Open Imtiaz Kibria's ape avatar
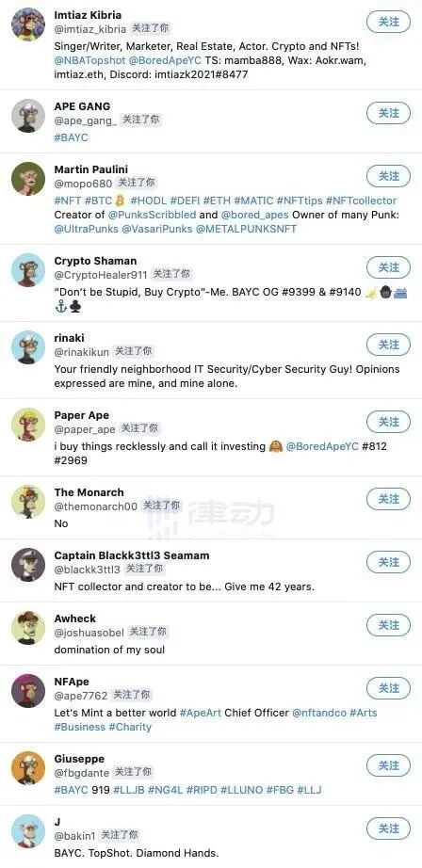The image size is (422, 868). [28, 24]
